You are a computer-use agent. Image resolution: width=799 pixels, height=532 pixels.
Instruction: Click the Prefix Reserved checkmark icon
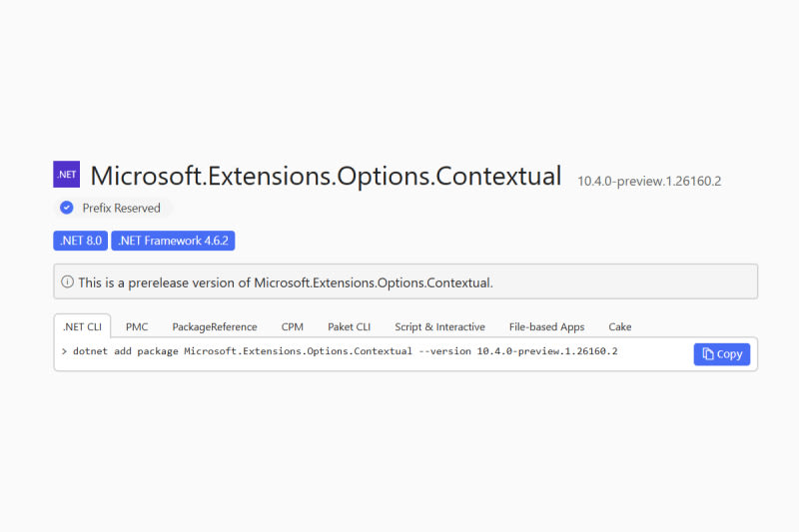coord(67,208)
